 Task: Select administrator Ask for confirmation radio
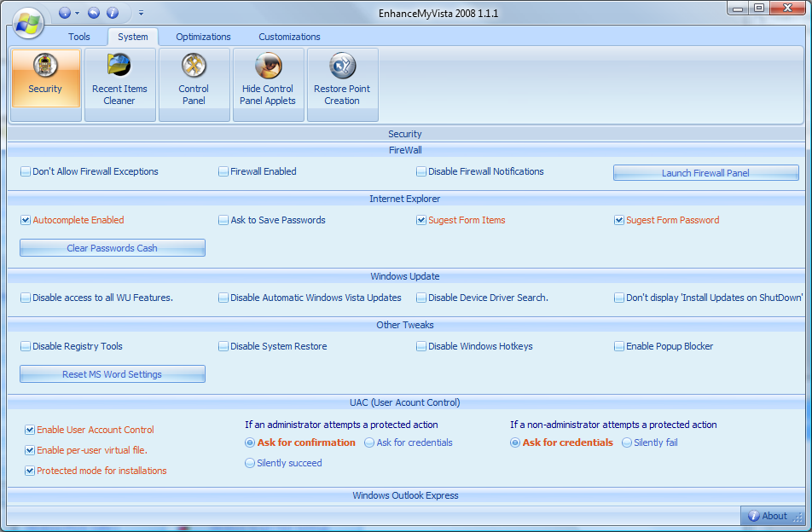pyautogui.click(x=250, y=442)
